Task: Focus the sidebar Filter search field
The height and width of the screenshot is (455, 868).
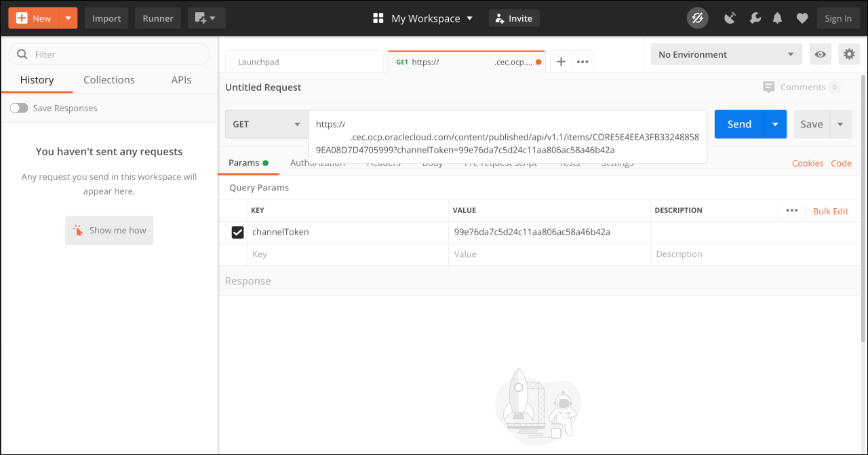Action: click(x=109, y=54)
